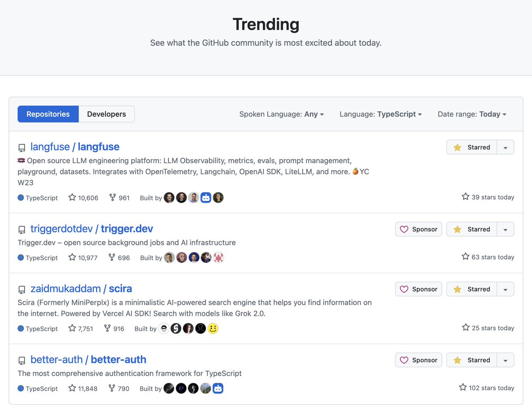This screenshot has width=532, height=413.
Task: Expand star lists arrow for langfuse
Action: coord(506,147)
